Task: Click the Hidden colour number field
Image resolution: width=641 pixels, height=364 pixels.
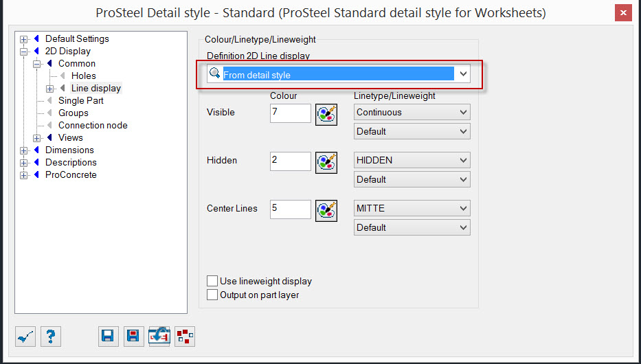Action: [x=291, y=161]
